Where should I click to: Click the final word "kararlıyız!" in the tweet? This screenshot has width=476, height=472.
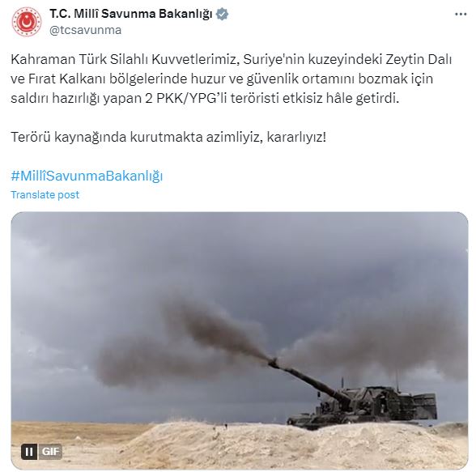[296, 137]
